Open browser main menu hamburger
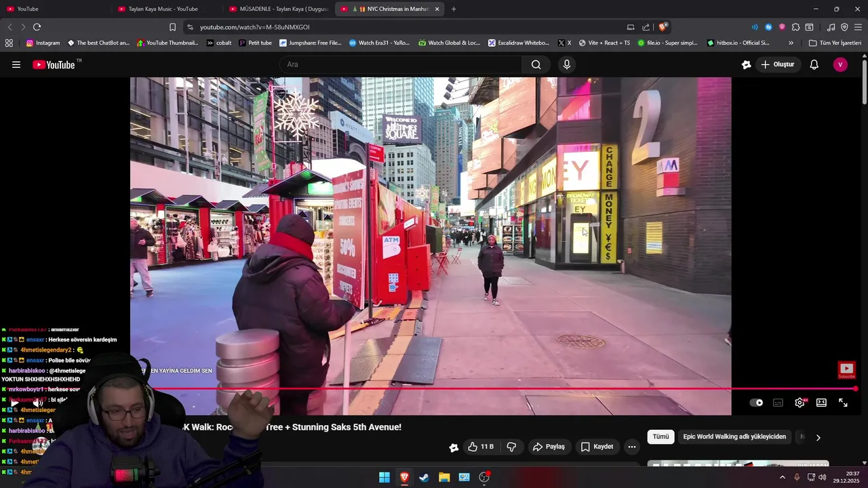The height and width of the screenshot is (488, 868). tap(858, 27)
